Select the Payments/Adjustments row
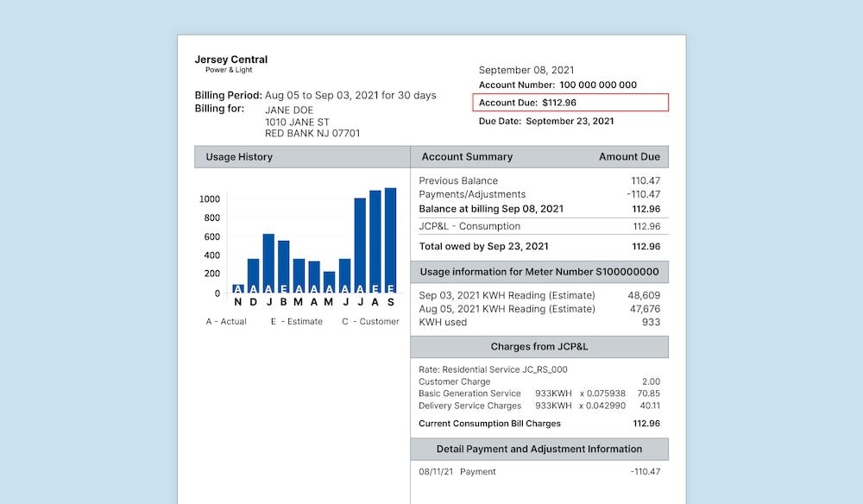 pos(539,194)
